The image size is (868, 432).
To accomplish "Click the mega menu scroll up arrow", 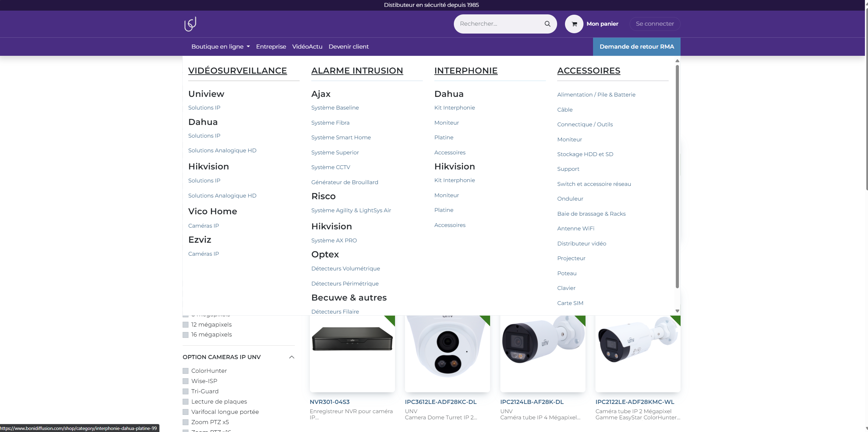I will click(x=677, y=61).
